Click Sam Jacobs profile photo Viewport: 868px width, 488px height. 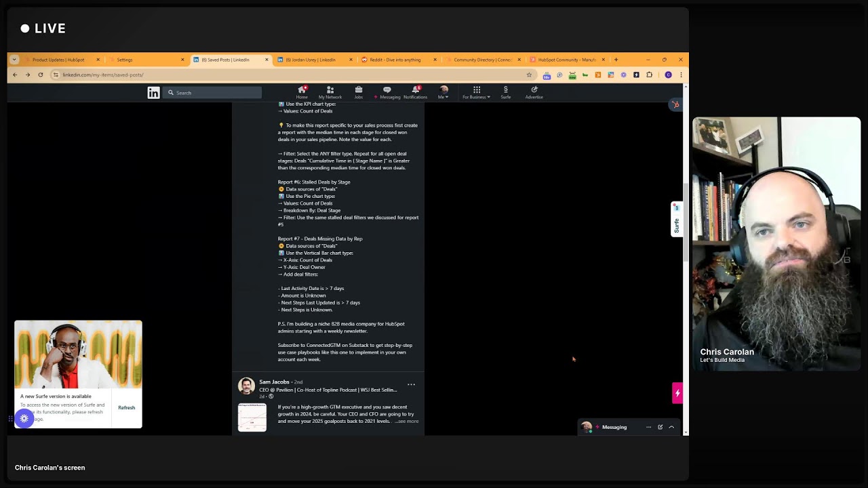[x=246, y=386]
